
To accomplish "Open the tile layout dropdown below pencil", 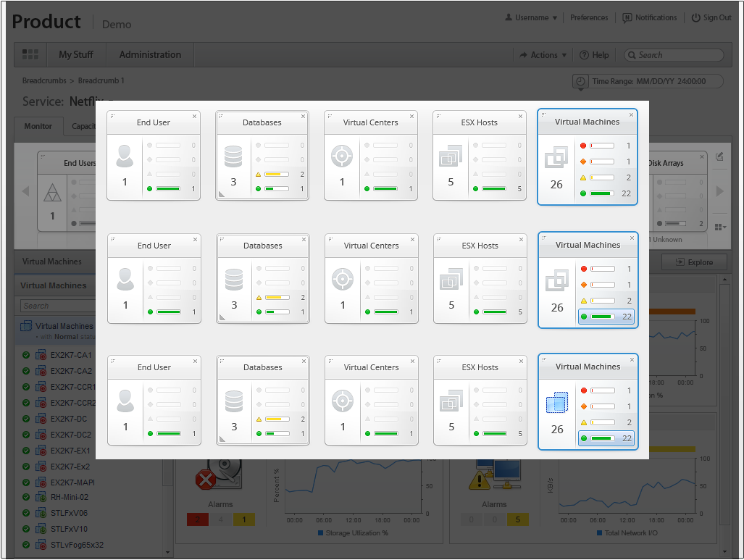I will (x=719, y=227).
